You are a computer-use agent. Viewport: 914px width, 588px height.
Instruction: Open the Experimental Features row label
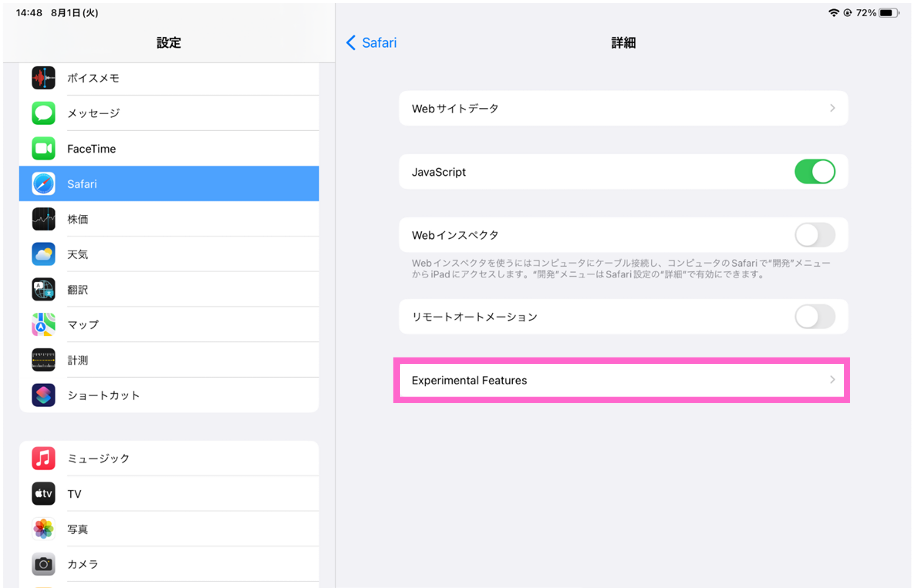coord(469,380)
